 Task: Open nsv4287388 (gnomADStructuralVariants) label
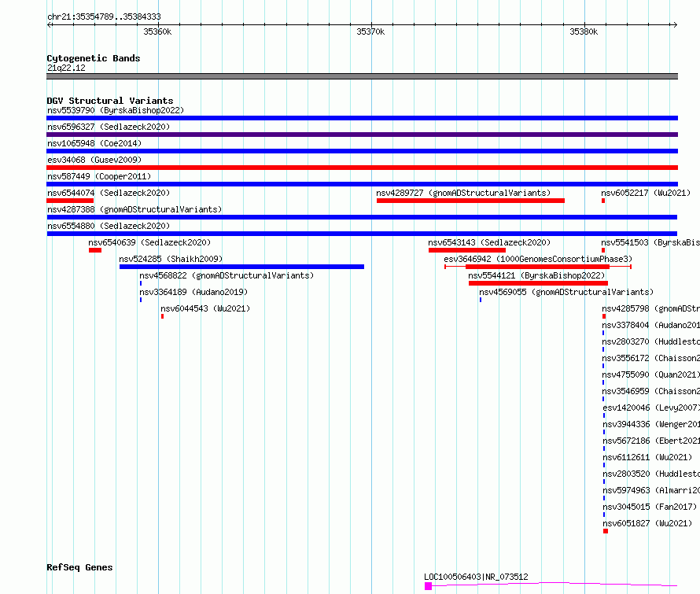click(134, 209)
